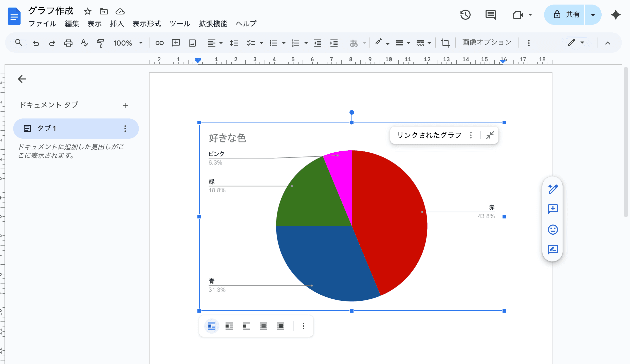Click the print icon in toolbar
Screen dimensions: 630x364
click(x=68, y=43)
